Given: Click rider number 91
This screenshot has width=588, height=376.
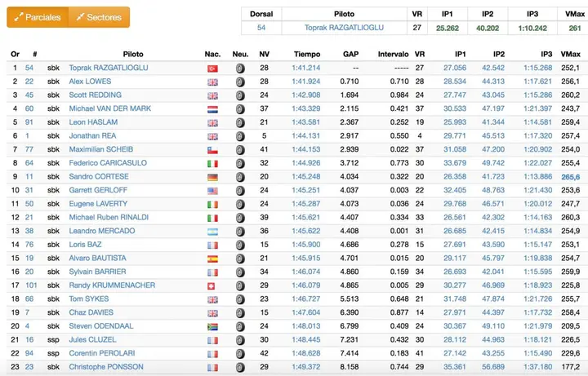Looking at the screenshot, I should tap(29, 122).
